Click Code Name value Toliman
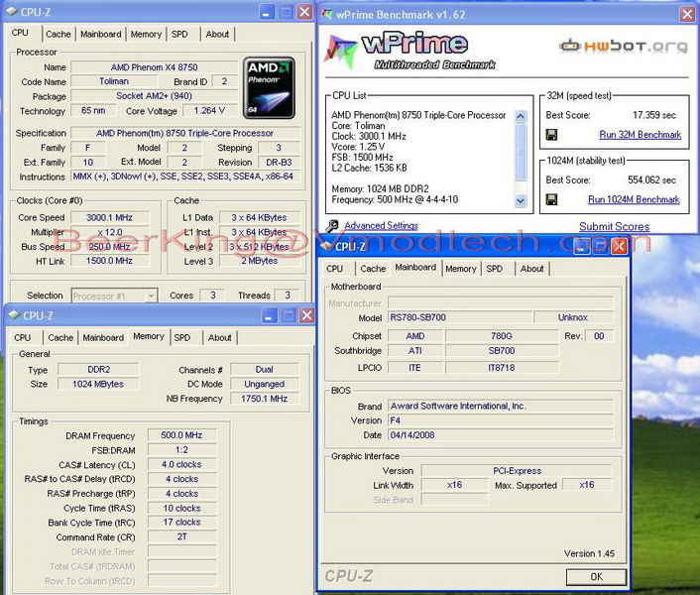This screenshot has height=595, width=700. (114, 81)
